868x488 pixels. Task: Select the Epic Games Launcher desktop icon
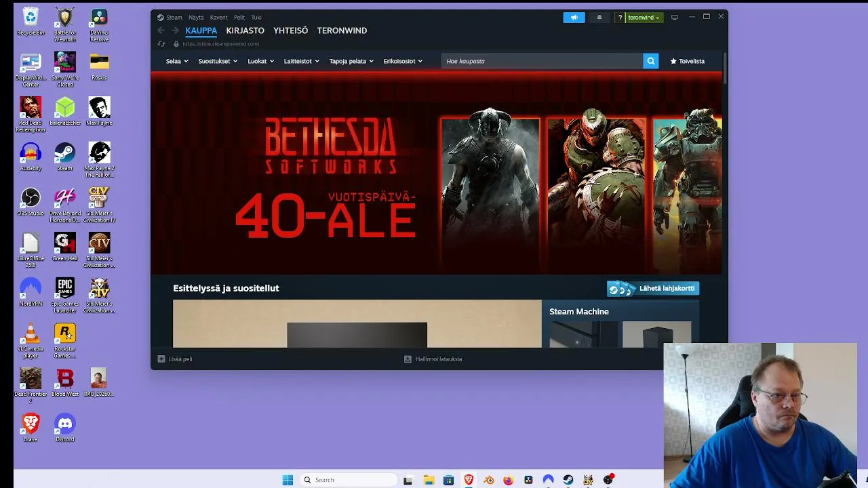[65, 295]
